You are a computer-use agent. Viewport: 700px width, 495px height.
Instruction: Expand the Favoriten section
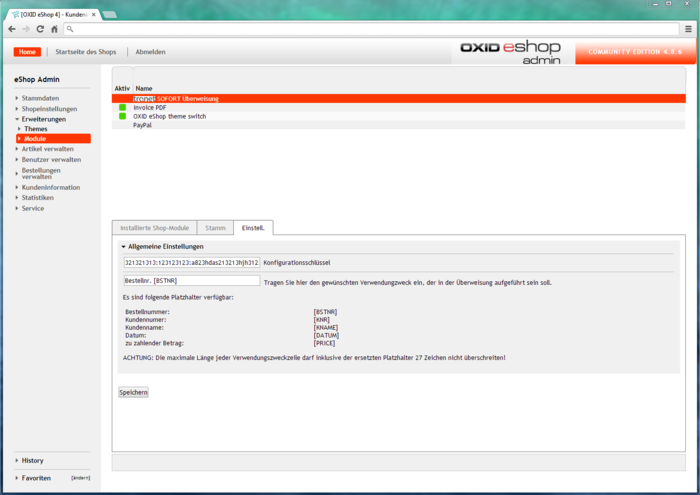[36, 478]
